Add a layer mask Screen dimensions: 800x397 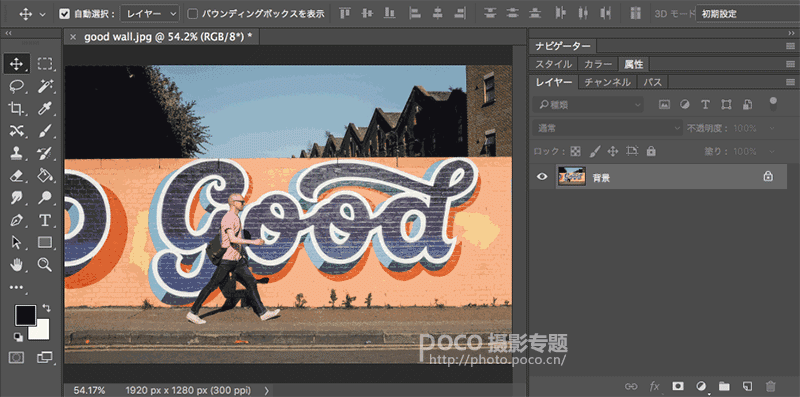coord(678,386)
